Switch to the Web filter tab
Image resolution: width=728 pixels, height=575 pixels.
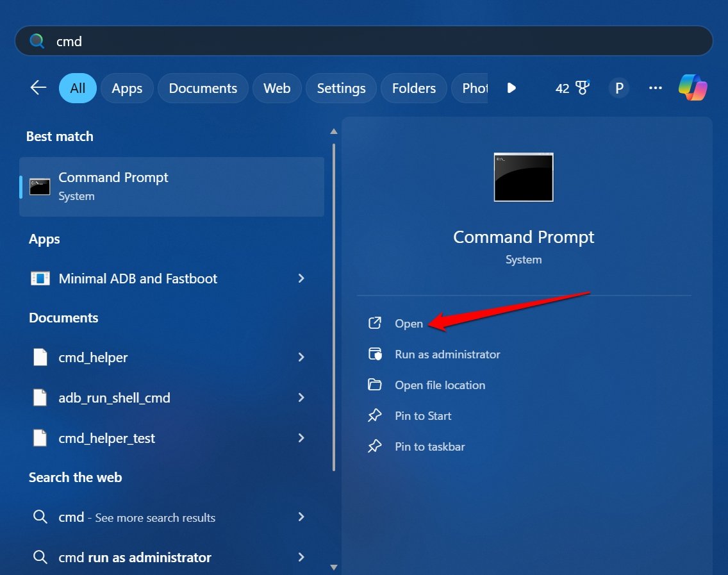click(277, 88)
